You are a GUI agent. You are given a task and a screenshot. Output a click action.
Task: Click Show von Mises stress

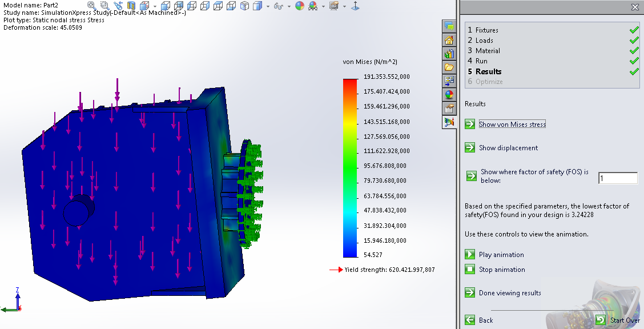(x=512, y=125)
